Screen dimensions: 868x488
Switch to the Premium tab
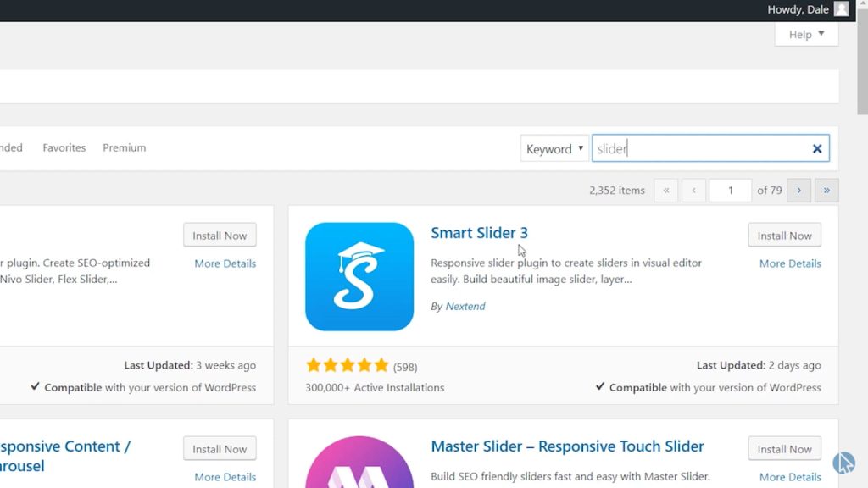tap(125, 147)
